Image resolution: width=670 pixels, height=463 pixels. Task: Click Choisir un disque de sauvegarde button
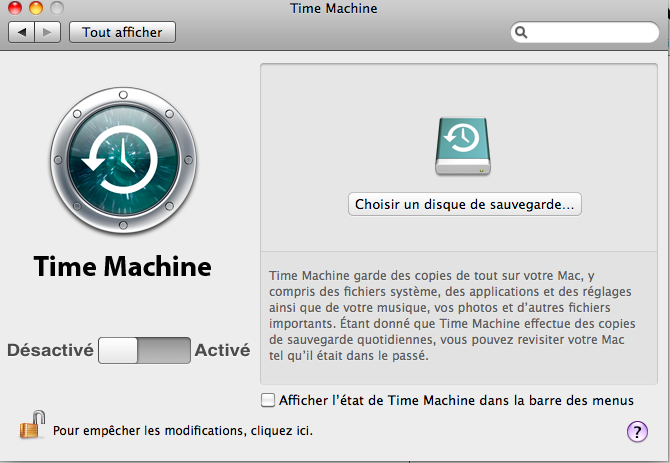pyautogui.click(x=465, y=204)
